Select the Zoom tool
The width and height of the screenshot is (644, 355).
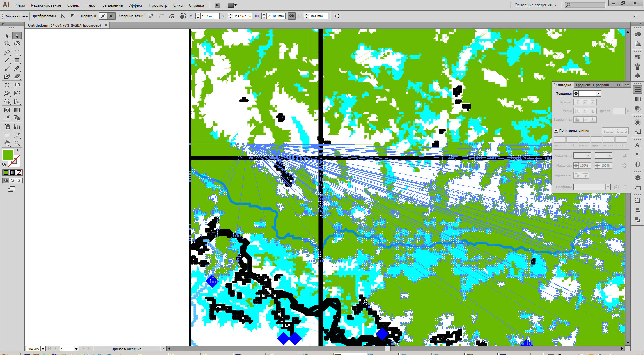point(17,143)
